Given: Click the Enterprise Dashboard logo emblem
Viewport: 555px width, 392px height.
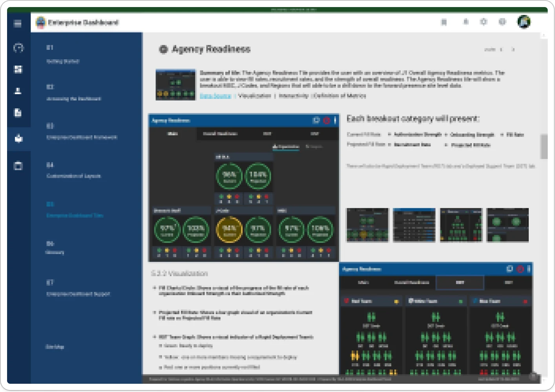Looking at the screenshot, I should [41, 22].
